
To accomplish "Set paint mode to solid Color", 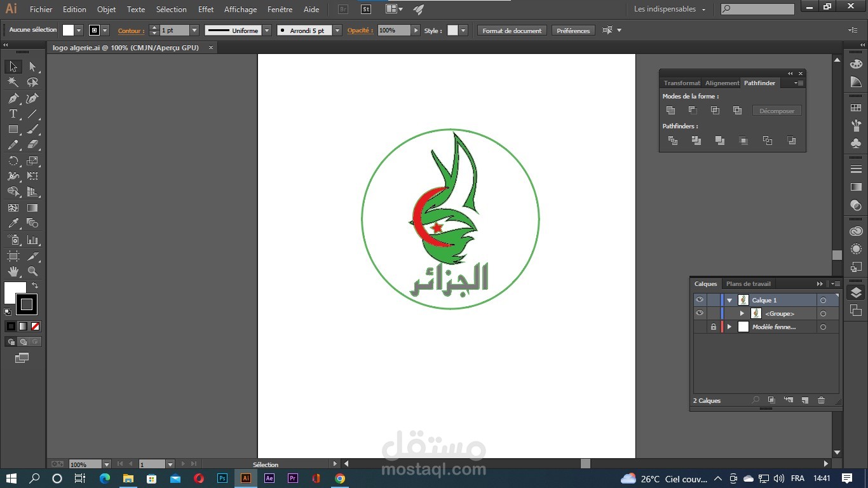I will coord(11,326).
